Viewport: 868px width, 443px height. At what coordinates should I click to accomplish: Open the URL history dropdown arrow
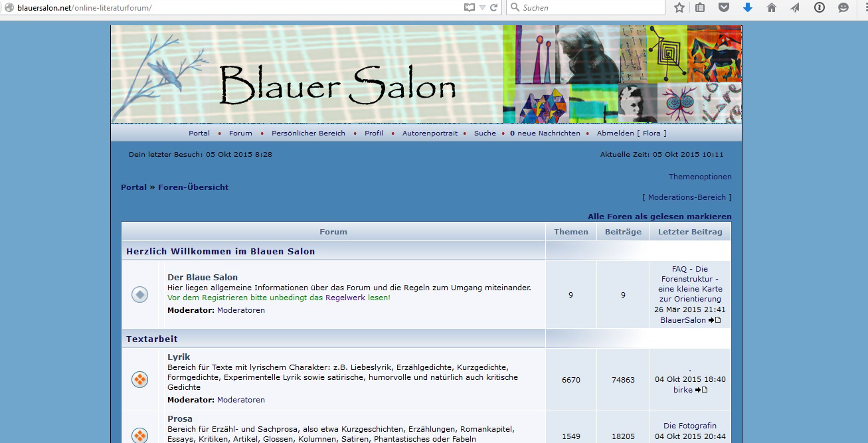(482, 8)
